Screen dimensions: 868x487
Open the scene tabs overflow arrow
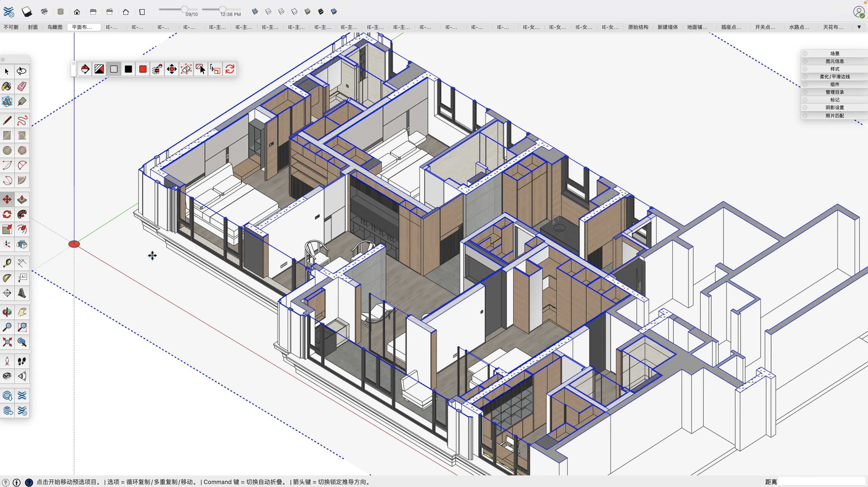[x=859, y=27]
